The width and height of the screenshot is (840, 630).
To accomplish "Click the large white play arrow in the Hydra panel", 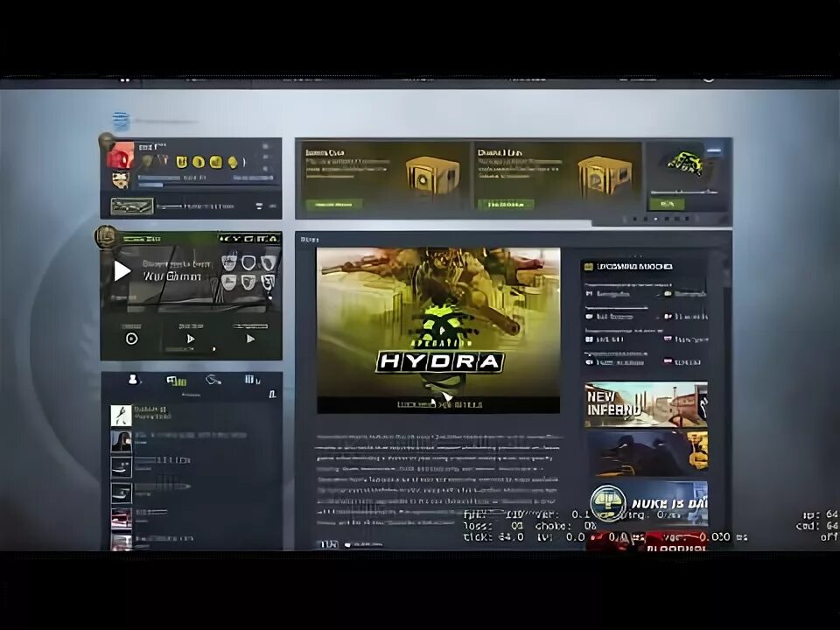I will [x=122, y=271].
